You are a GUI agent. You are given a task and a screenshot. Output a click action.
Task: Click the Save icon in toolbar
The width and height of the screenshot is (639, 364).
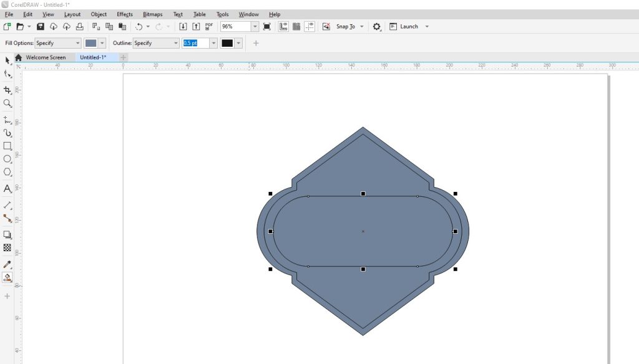coord(41,27)
